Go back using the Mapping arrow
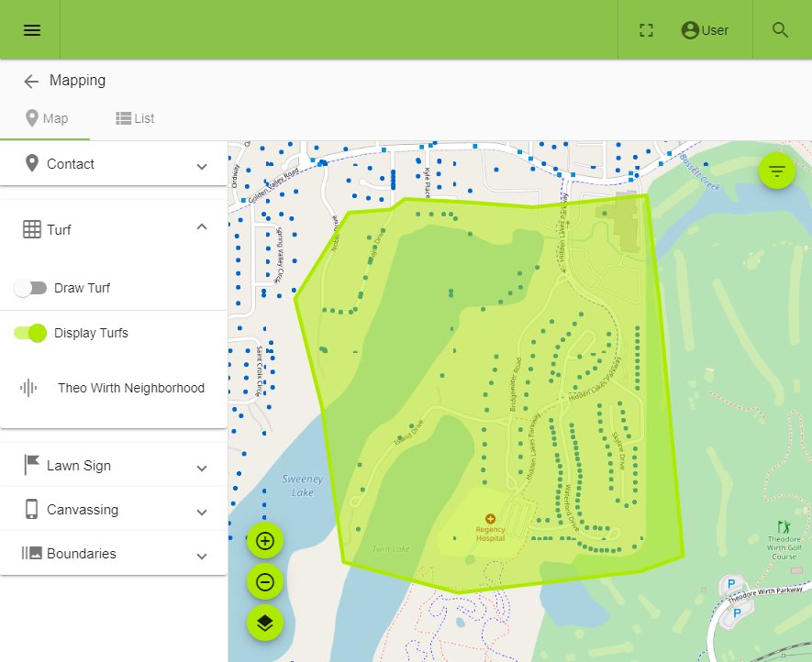The image size is (812, 662). (x=31, y=81)
